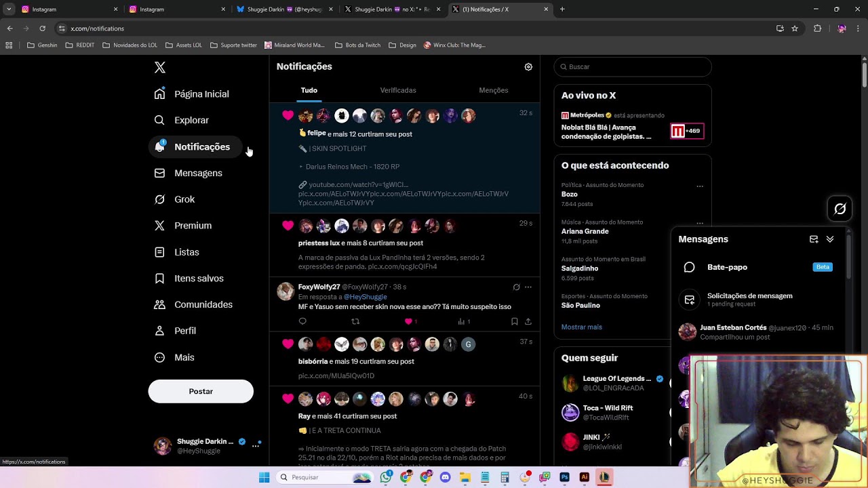Screen dimensions: 868x488
Task: Unlike FoxyWolfy27's post
Action: pos(408,321)
